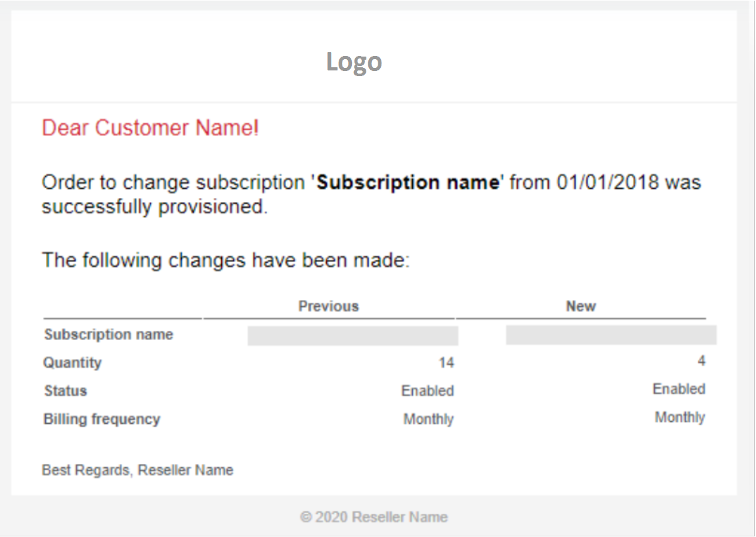Click the bold 'Subscription name' text in message

407,183
